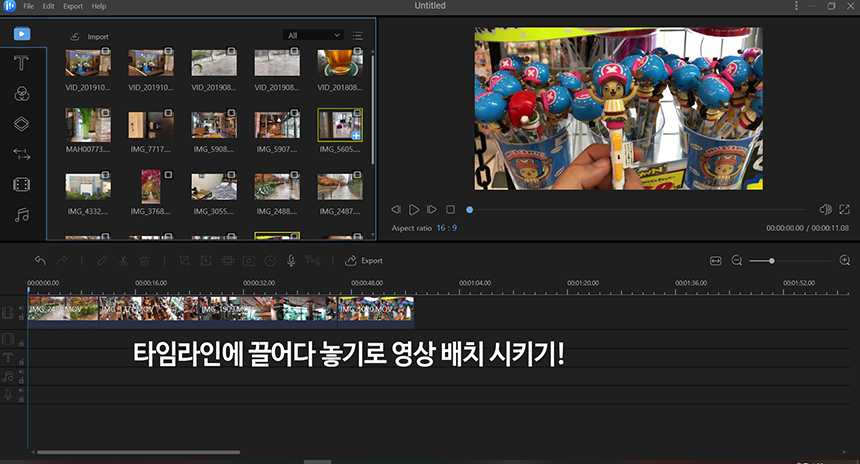860x464 pixels.
Task: Undo the last timeline action
Action: pos(40,261)
